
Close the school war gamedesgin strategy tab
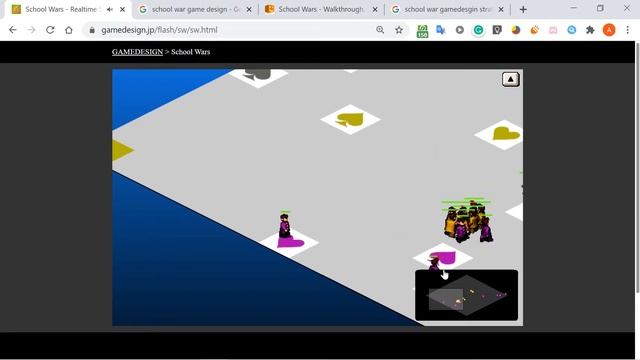click(x=501, y=9)
